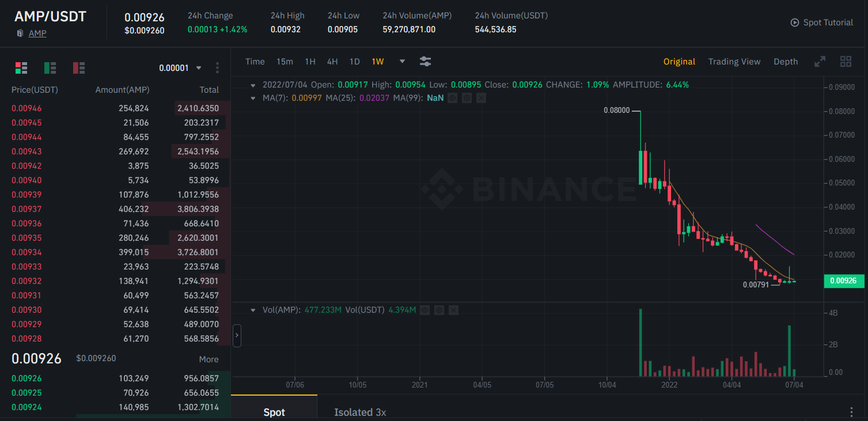This screenshot has width=868, height=421.
Task: Click the 0.08000 high price marker
Action: (616, 111)
